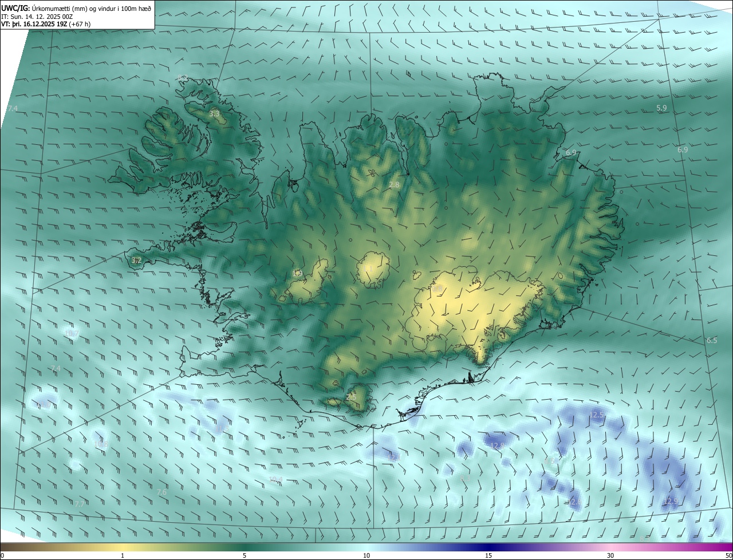Click the colorbar label 50
Image resolution: width=733 pixels, height=560 pixels.
pos(728,555)
